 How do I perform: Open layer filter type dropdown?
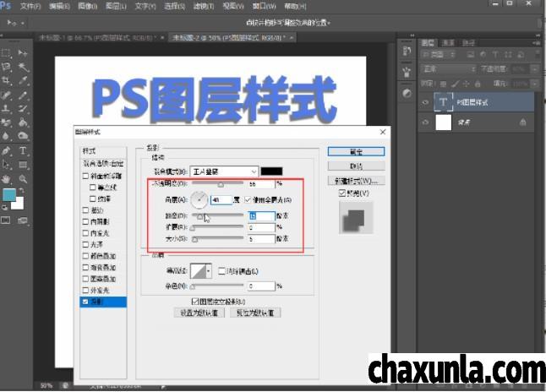438,55
